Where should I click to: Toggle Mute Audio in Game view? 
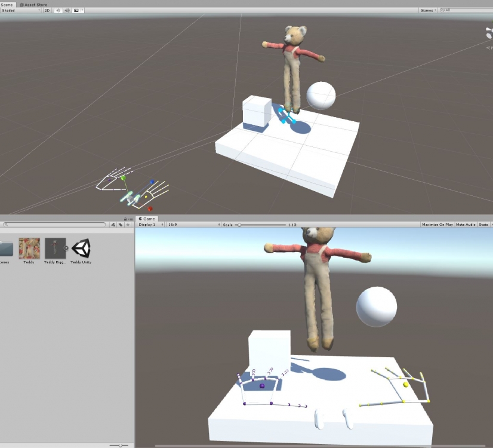(x=466, y=225)
